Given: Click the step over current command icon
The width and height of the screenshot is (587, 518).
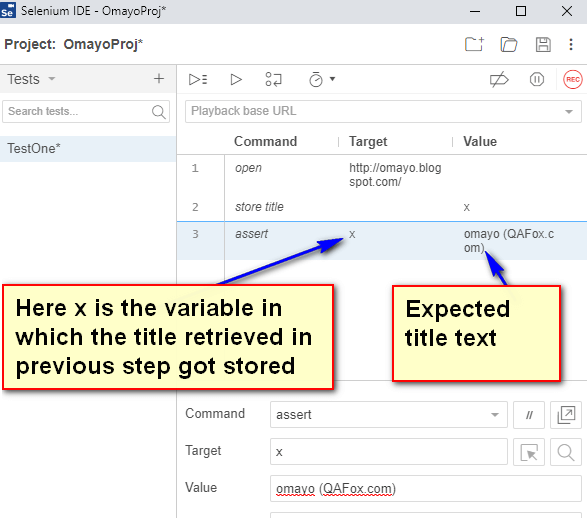Looking at the screenshot, I should (x=273, y=79).
